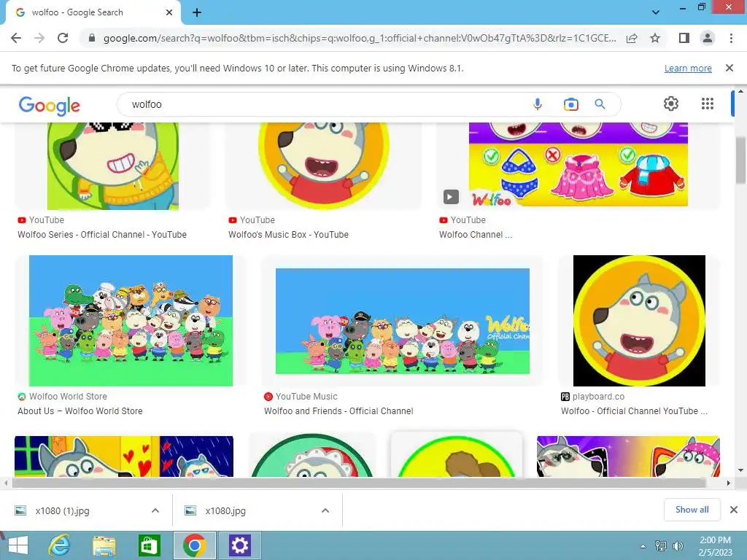This screenshot has height=560, width=747.
Task: Share this page from address bar
Action: click(x=632, y=38)
